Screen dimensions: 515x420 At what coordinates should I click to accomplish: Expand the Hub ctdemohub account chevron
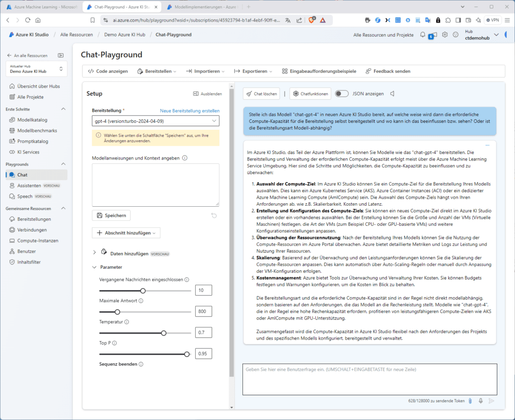click(x=496, y=35)
